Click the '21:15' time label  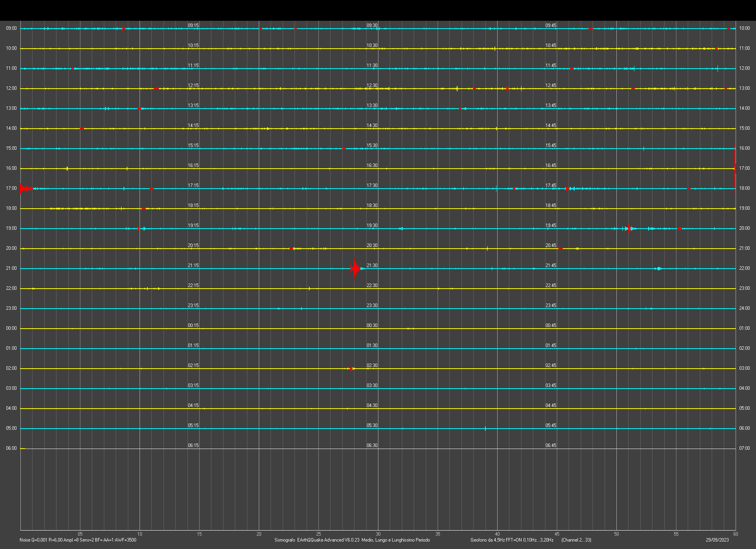point(193,265)
